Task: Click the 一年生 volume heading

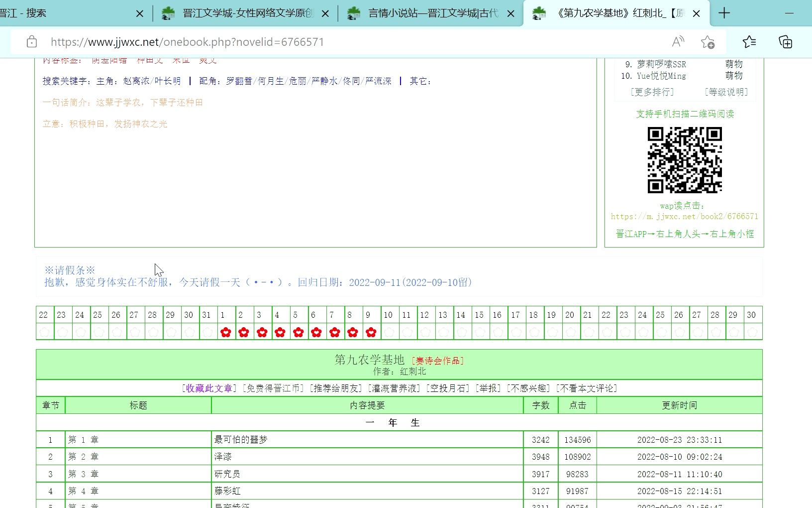Action: 393,423
